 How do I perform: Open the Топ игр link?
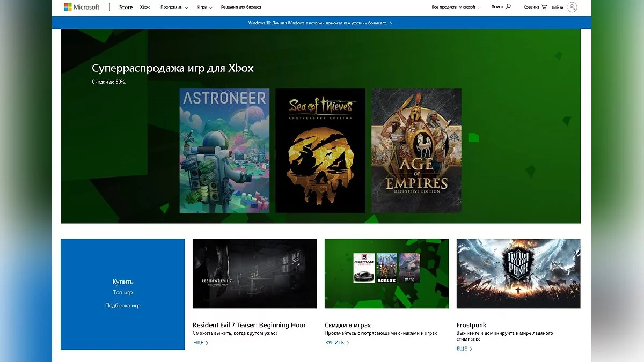click(x=122, y=293)
